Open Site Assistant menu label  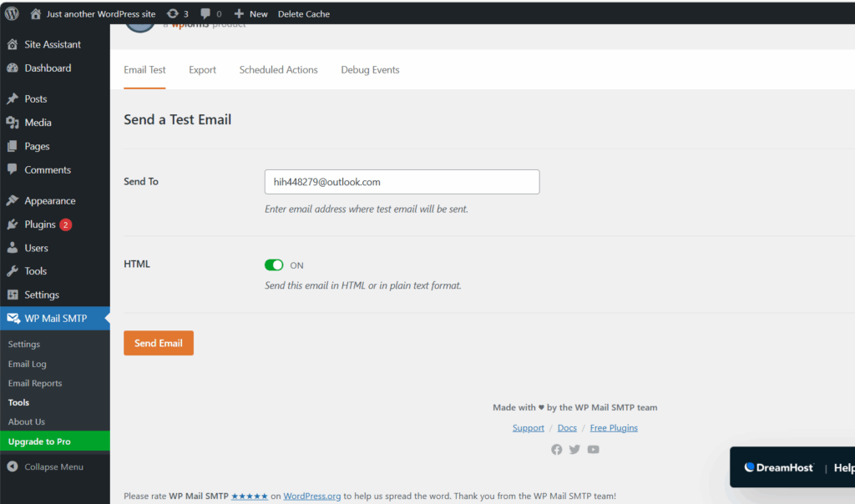[x=53, y=44]
